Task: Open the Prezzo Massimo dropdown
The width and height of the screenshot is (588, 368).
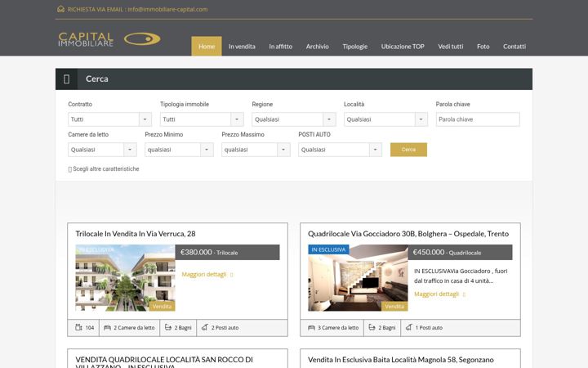Action: click(x=256, y=150)
